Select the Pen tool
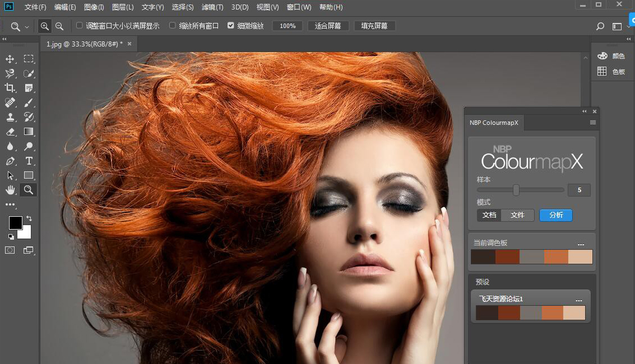Viewport: 635px width, 364px height. click(x=10, y=161)
